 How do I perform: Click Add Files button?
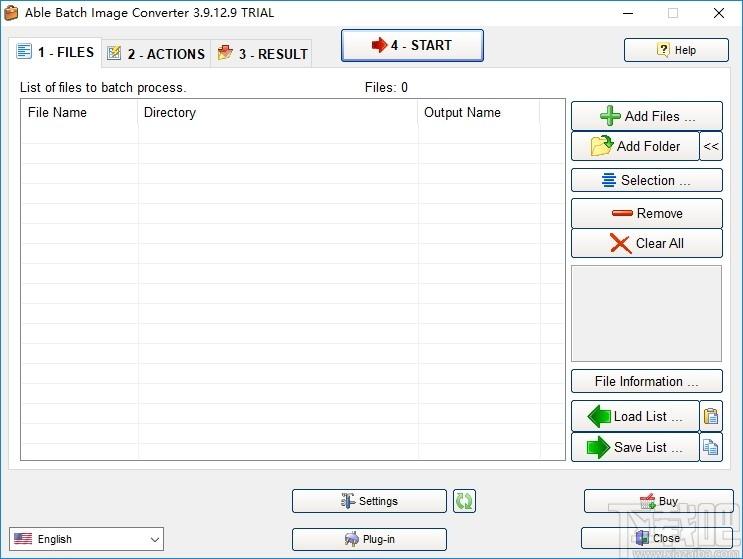pyautogui.click(x=647, y=116)
